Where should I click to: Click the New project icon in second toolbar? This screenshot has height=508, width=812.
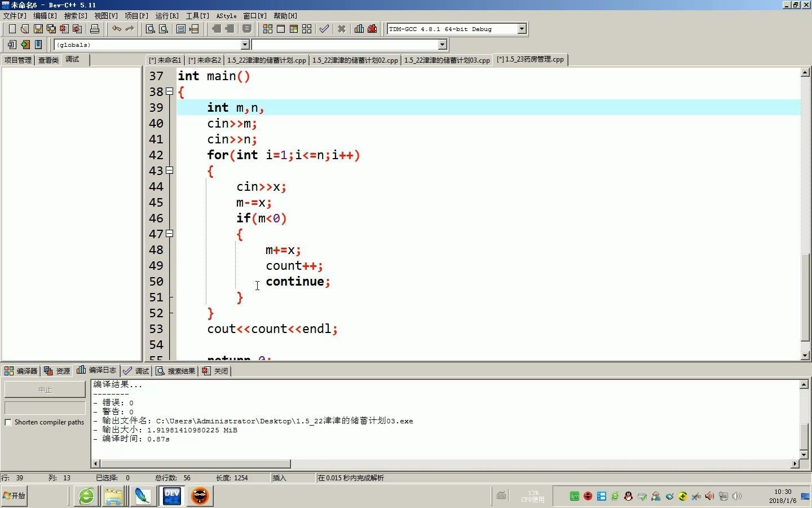point(12,45)
